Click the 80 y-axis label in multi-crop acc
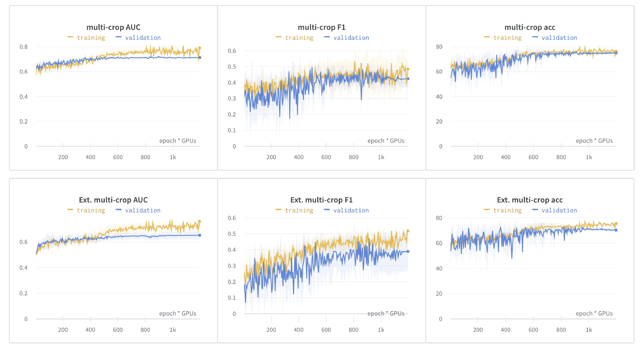The height and width of the screenshot is (350, 644). tap(439, 47)
